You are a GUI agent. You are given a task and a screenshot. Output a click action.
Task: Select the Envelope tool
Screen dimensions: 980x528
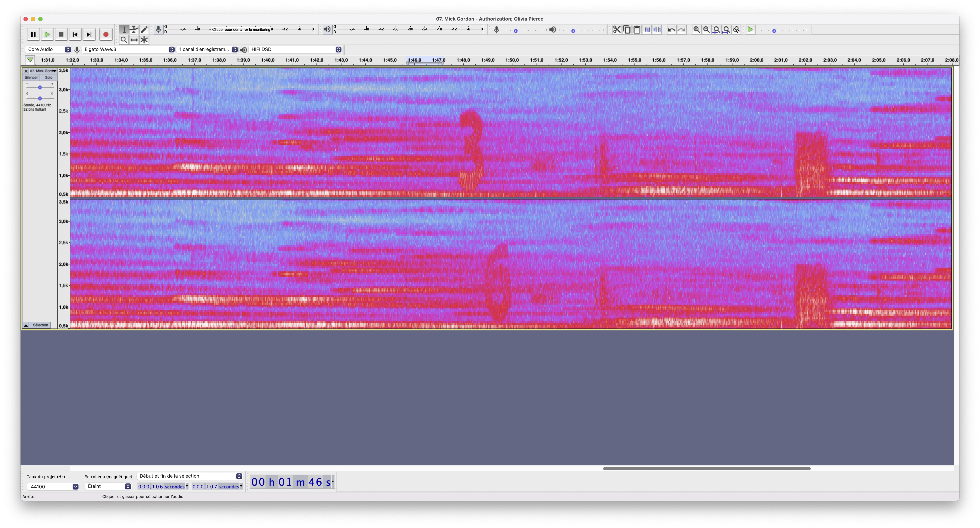click(x=134, y=29)
